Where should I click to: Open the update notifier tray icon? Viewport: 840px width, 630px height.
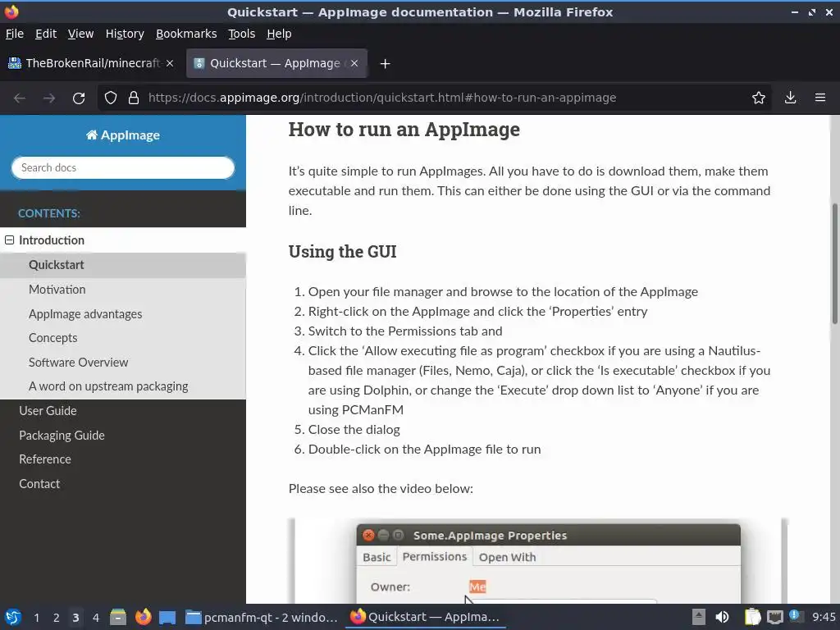795,616
